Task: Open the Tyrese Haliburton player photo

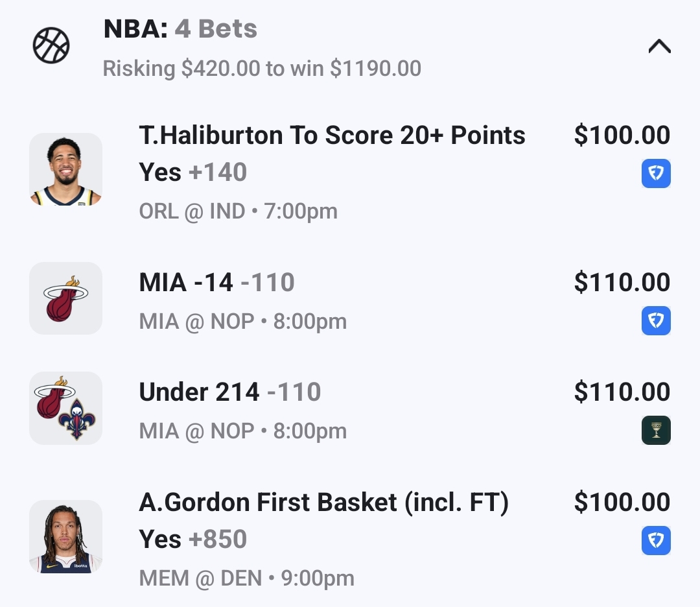Action: (65, 169)
